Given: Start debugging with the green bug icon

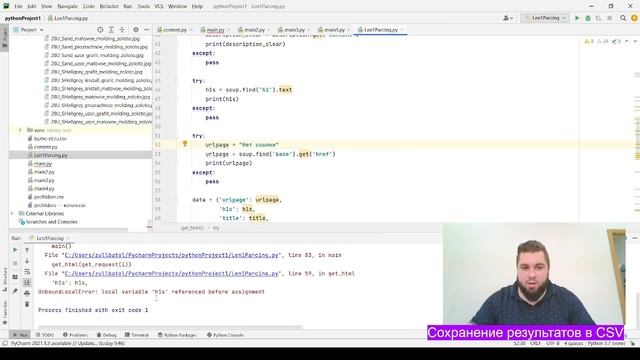Looking at the screenshot, I should [588, 18].
